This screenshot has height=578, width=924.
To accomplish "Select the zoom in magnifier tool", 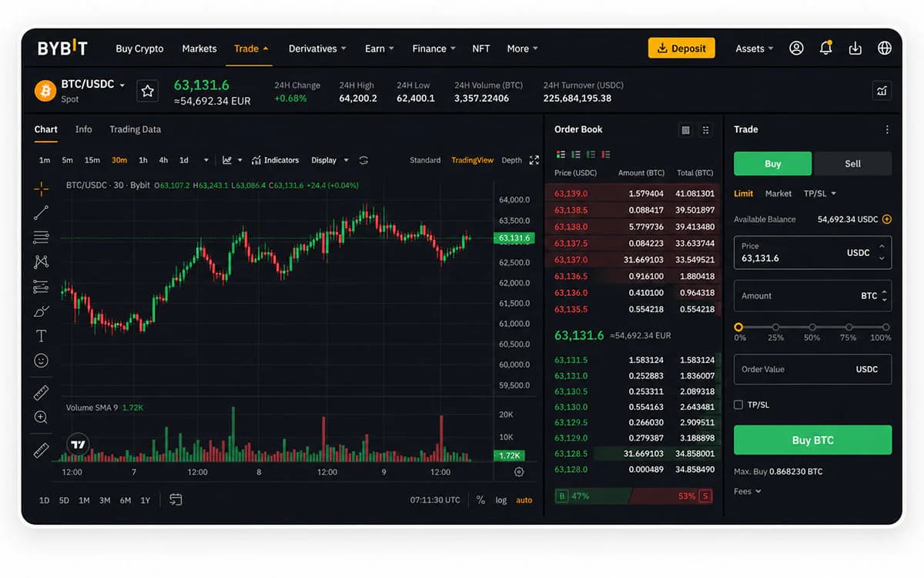I will [x=42, y=417].
